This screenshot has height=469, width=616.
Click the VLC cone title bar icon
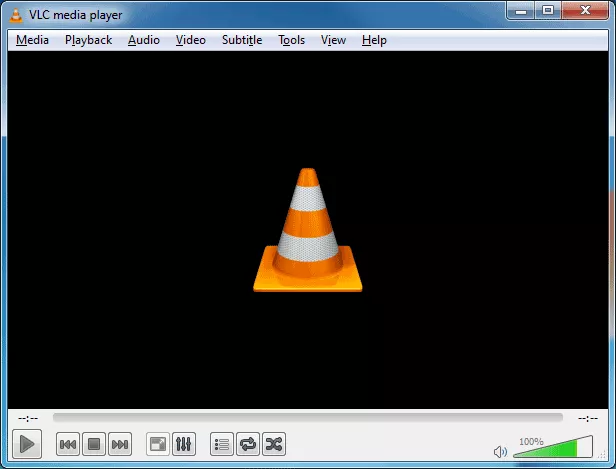pos(16,15)
